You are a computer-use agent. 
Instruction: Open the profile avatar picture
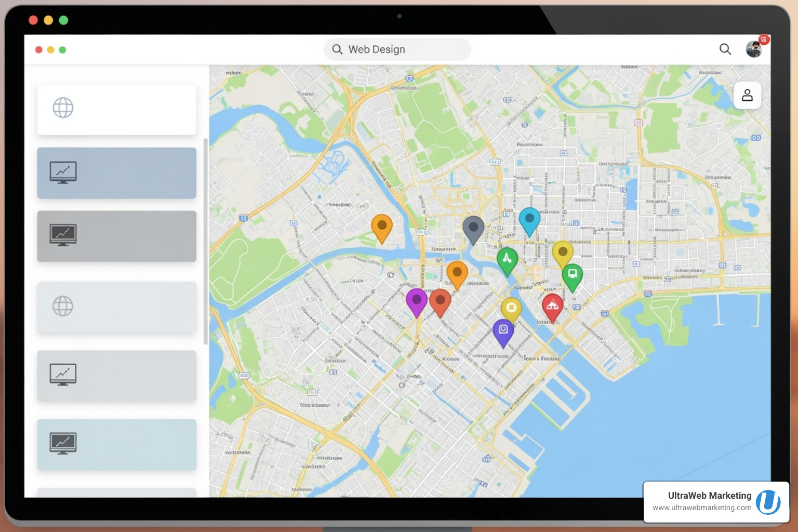click(754, 49)
